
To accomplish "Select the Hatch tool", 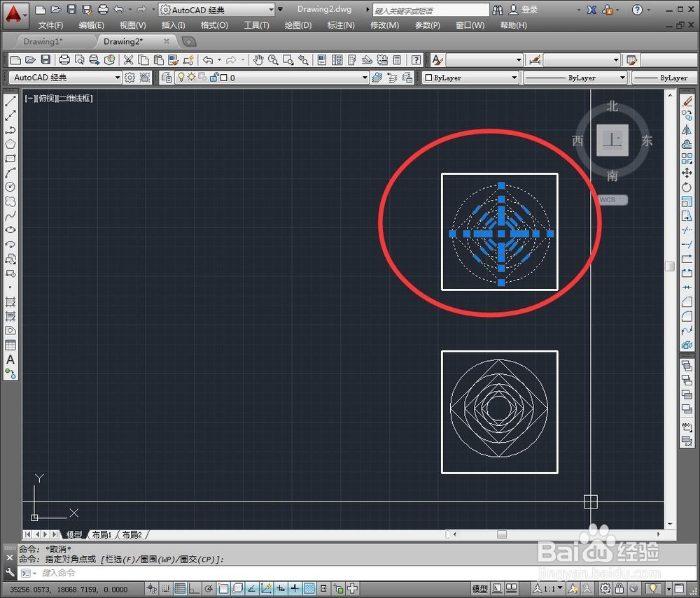I will 10,302.
